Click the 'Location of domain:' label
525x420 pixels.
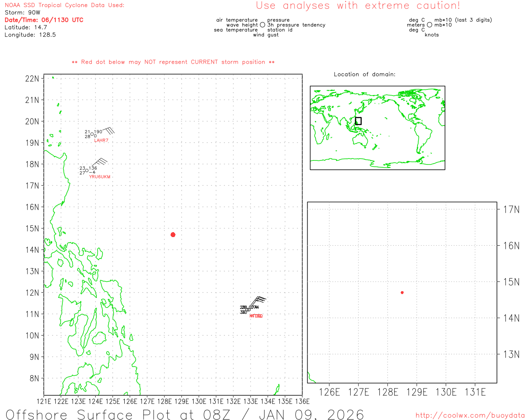click(364, 74)
